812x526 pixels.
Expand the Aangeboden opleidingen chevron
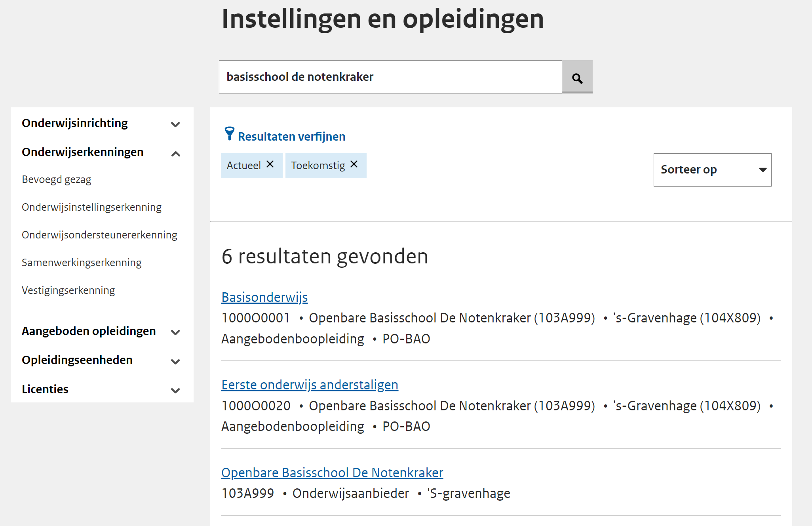(x=175, y=332)
